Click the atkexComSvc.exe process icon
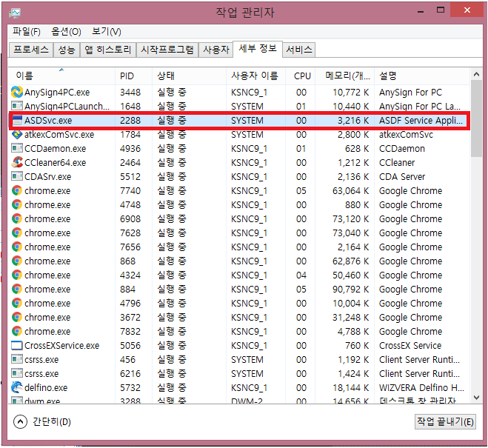The width and height of the screenshot is (488, 448). pyautogui.click(x=17, y=135)
